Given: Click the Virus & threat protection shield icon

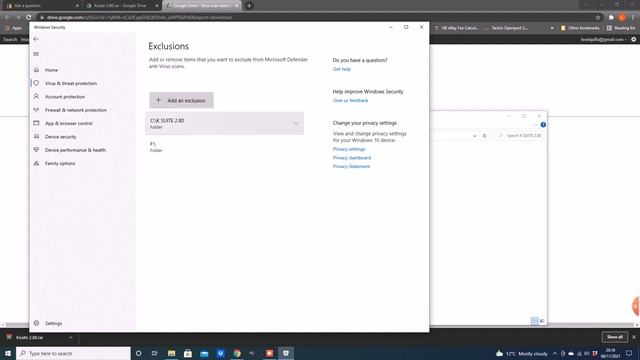Looking at the screenshot, I should point(36,83).
